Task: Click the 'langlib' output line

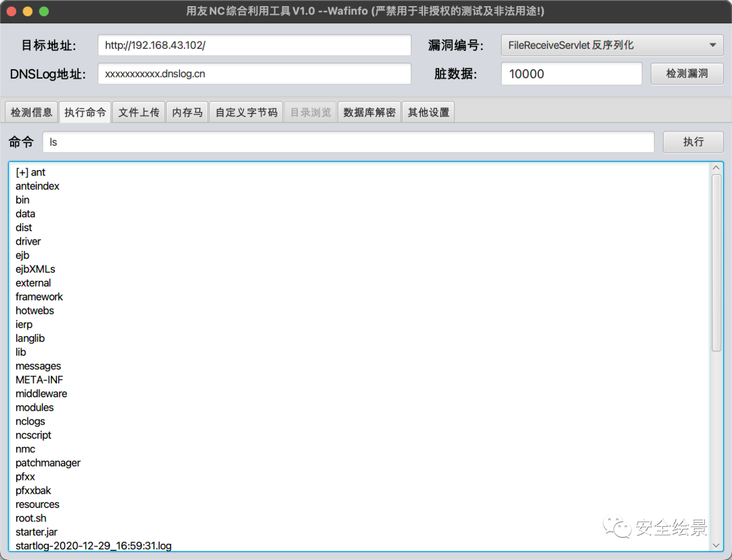Action: pos(30,338)
